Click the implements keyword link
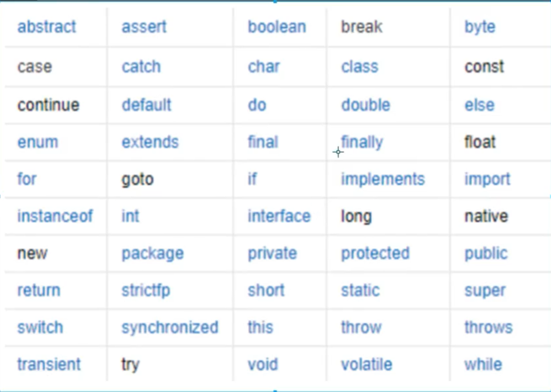Screen dimensions: 551x392 [x=383, y=179]
